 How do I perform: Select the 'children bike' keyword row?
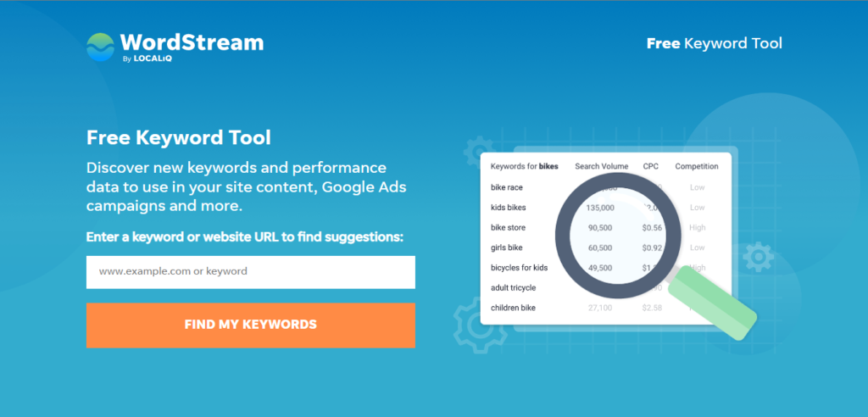tap(605, 308)
